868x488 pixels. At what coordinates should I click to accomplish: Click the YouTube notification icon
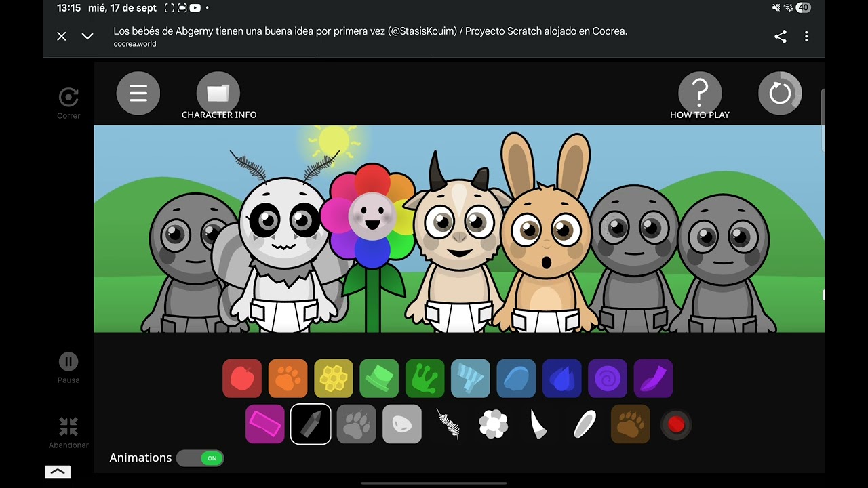tap(195, 8)
